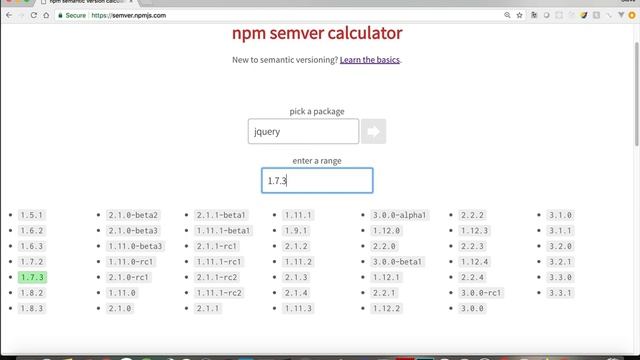The image size is (640, 360).
Task: Select version 3.0.0
Action: click(x=472, y=308)
